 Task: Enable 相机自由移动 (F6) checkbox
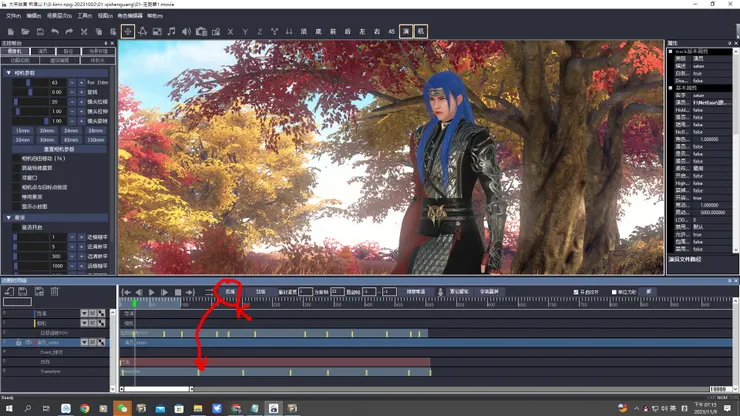[17, 159]
